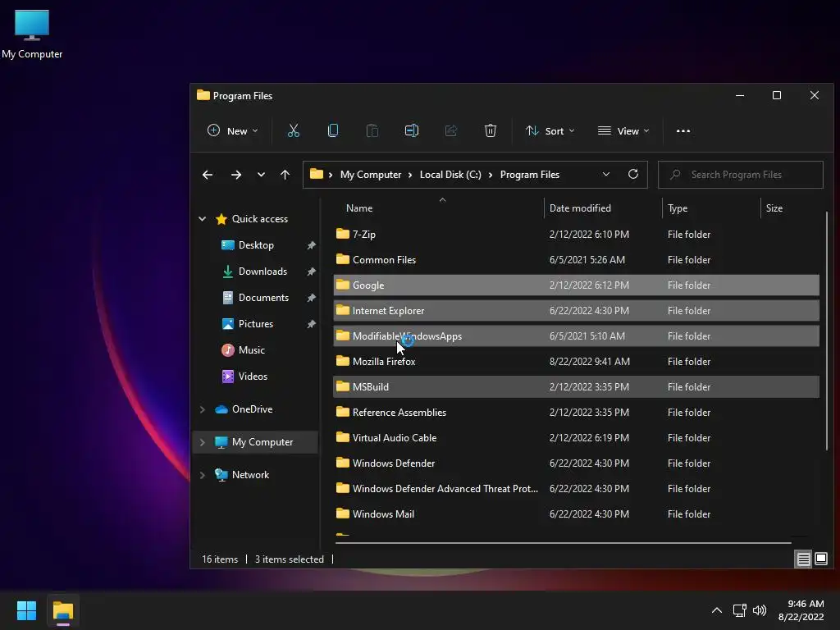Select the Common Files folder
Viewport: 840px width, 630px height.
coord(577,259)
